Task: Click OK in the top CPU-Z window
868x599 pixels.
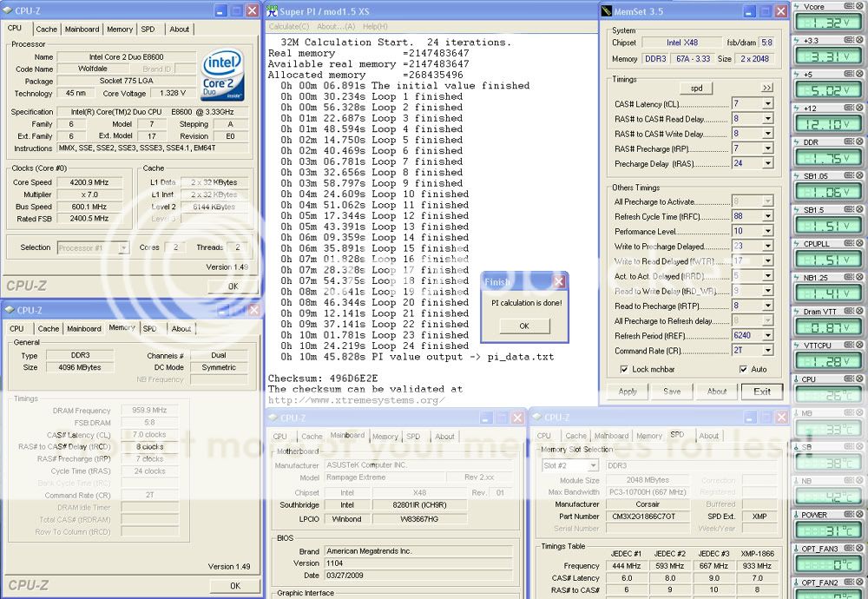Action: pyautogui.click(x=233, y=286)
